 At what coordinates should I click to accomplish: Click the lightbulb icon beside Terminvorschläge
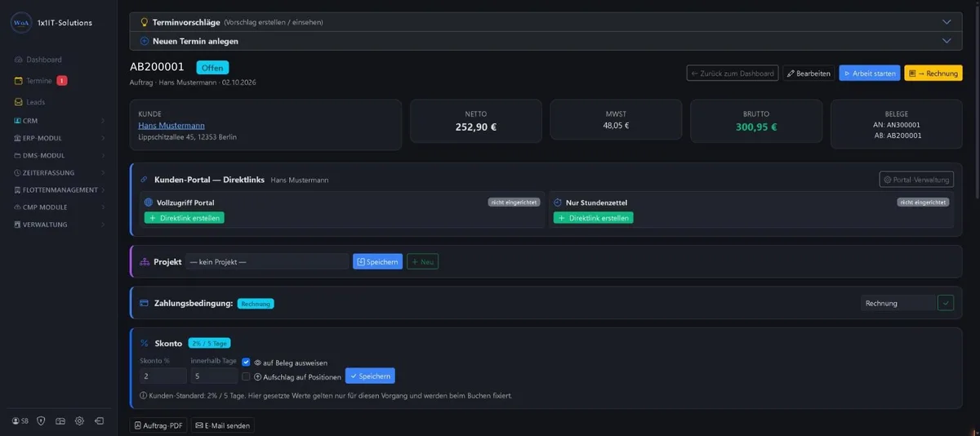pyautogui.click(x=145, y=22)
